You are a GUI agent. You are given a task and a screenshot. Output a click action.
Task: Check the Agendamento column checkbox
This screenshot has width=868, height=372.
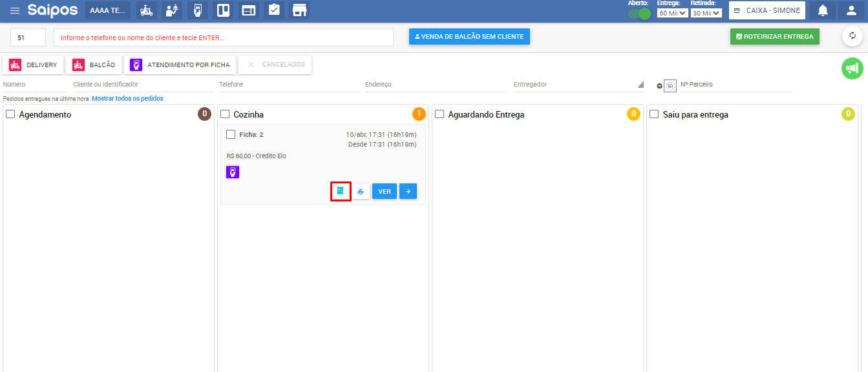click(10, 114)
